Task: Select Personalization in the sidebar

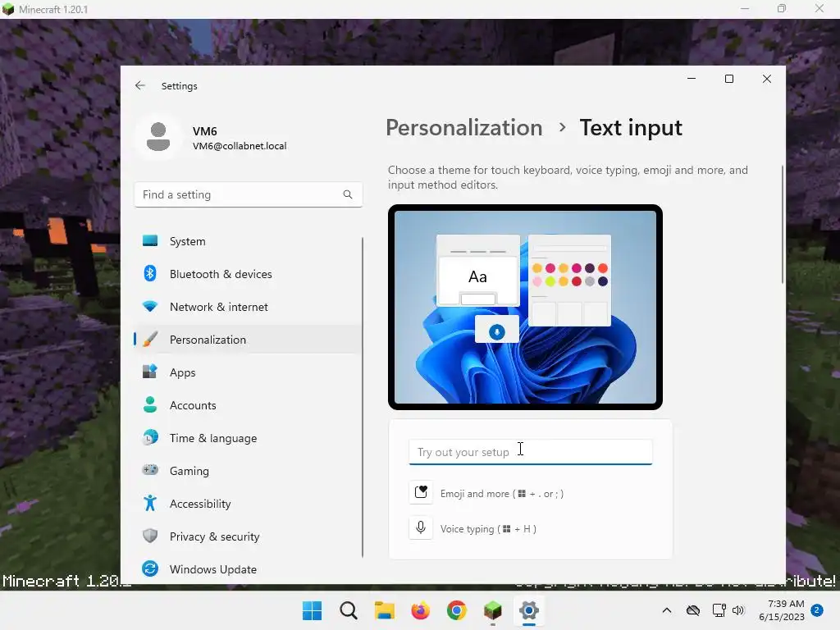Action: [249, 340]
